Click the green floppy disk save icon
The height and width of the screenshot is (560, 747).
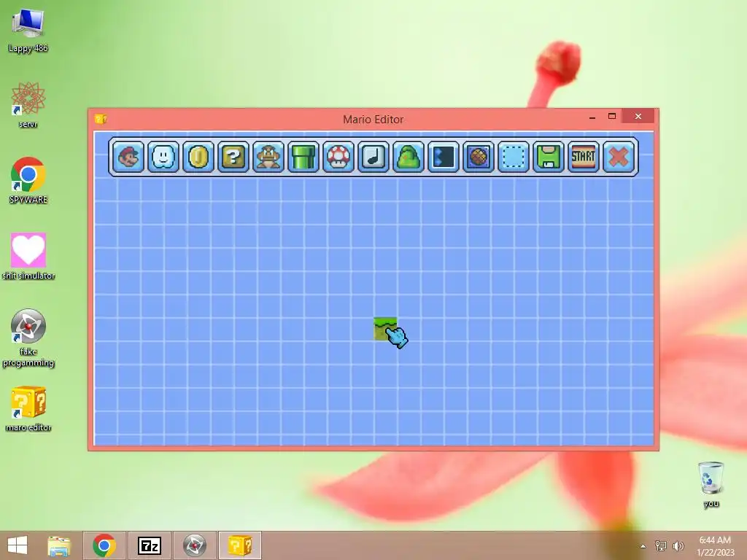[x=549, y=157]
